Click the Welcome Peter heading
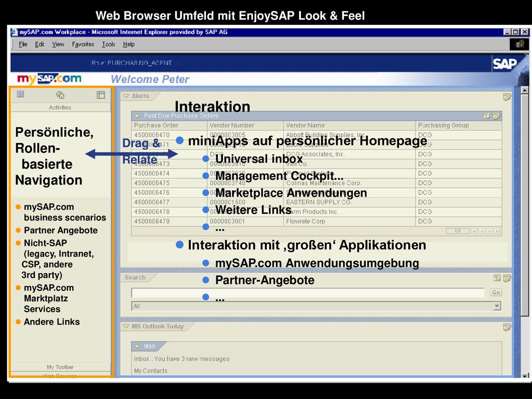 (x=150, y=79)
